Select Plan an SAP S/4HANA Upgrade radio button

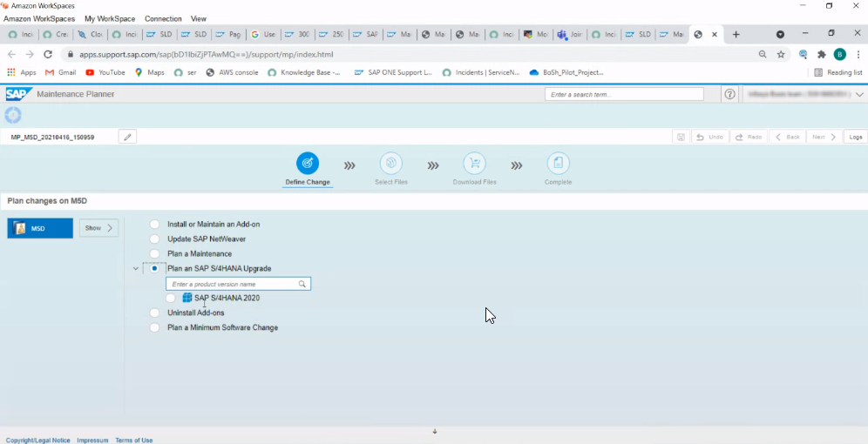point(154,268)
